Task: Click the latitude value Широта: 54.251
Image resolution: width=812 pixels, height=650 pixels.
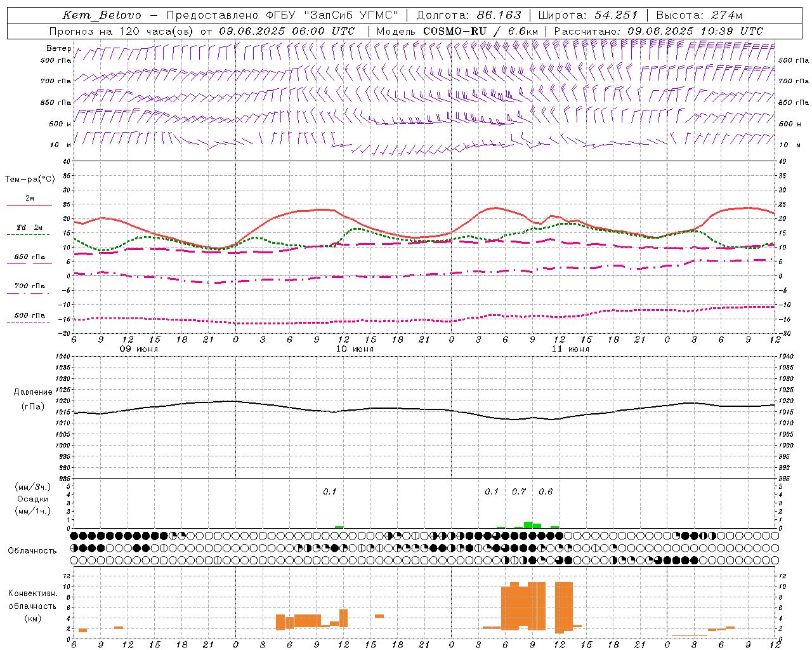Action: tap(588, 15)
